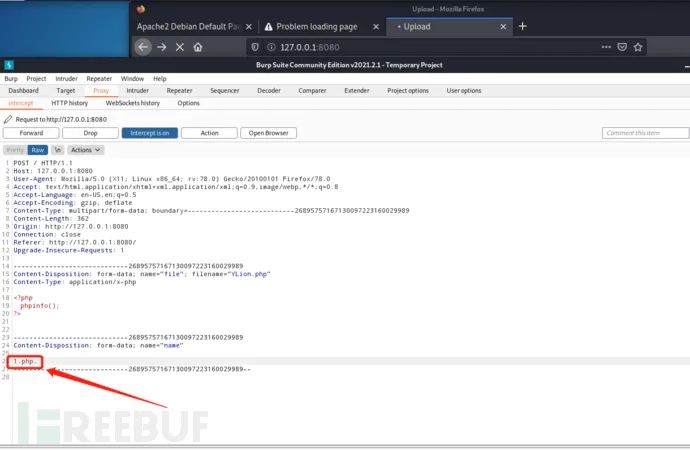Toggle the \n non-printable characters button
The image size is (690, 451).
58,150
